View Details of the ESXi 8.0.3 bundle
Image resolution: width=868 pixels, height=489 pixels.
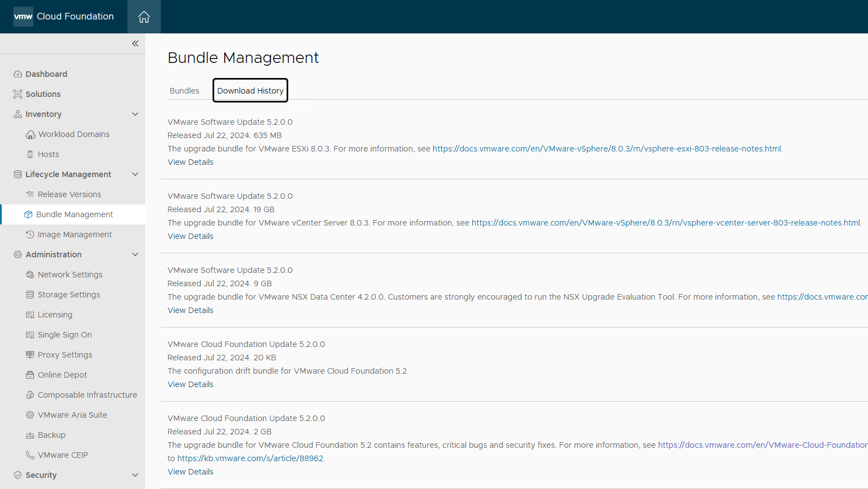click(190, 162)
